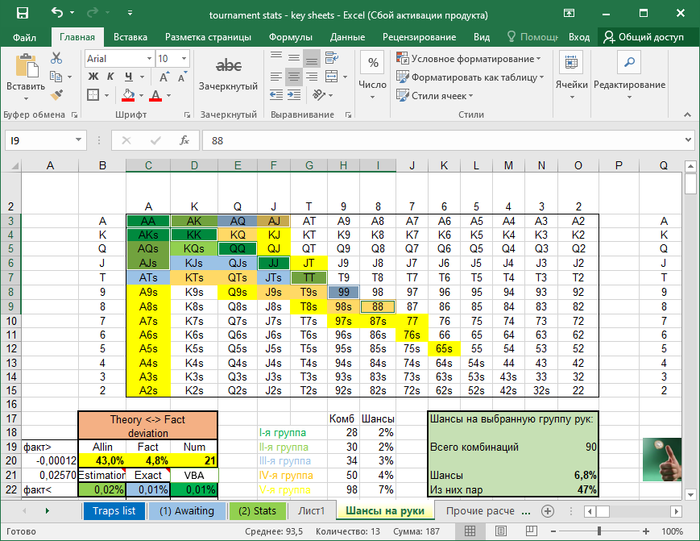700x541 pixels.
Task: Click the Зачеркнутый strikethrough abc icon
Action: tap(228, 66)
